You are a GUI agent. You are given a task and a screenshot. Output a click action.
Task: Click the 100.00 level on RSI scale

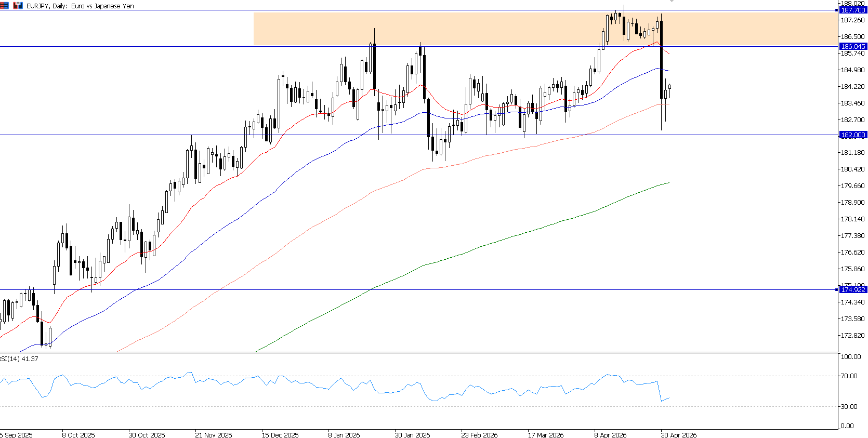pyautogui.click(x=851, y=357)
